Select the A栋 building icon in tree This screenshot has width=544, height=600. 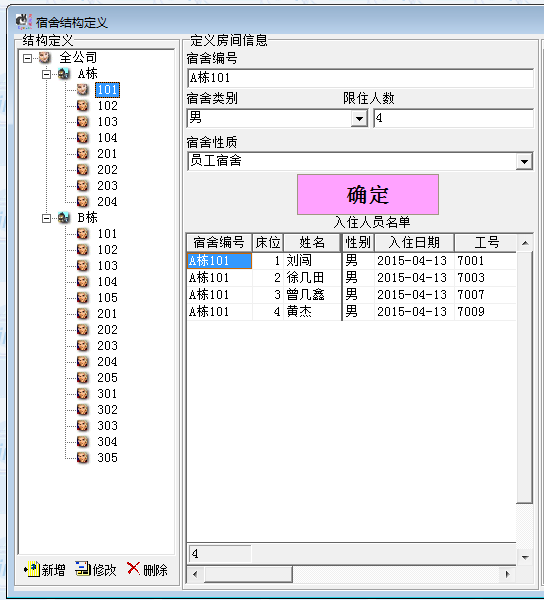coord(64,73)
